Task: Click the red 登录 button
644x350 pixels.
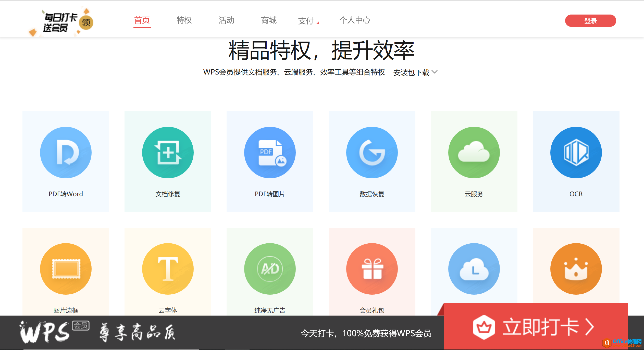Action: coord(590,21)
